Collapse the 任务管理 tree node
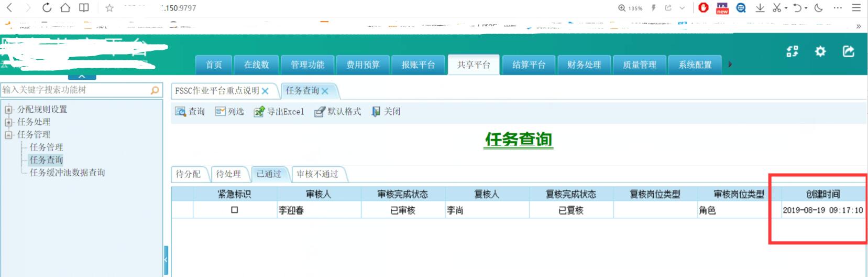868x277 pixels. [x=8, y=135]
